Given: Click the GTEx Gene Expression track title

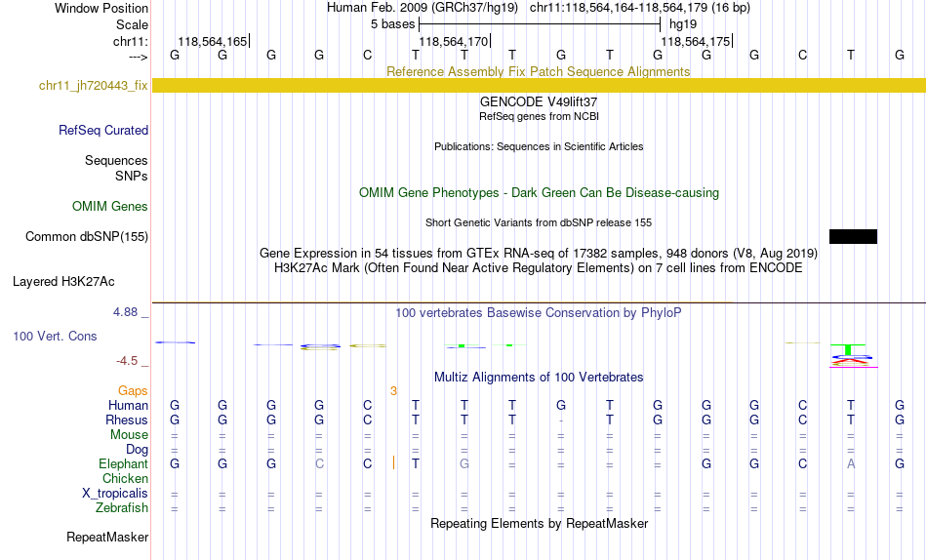Looking at the screenshot, I should pos(539,253).
